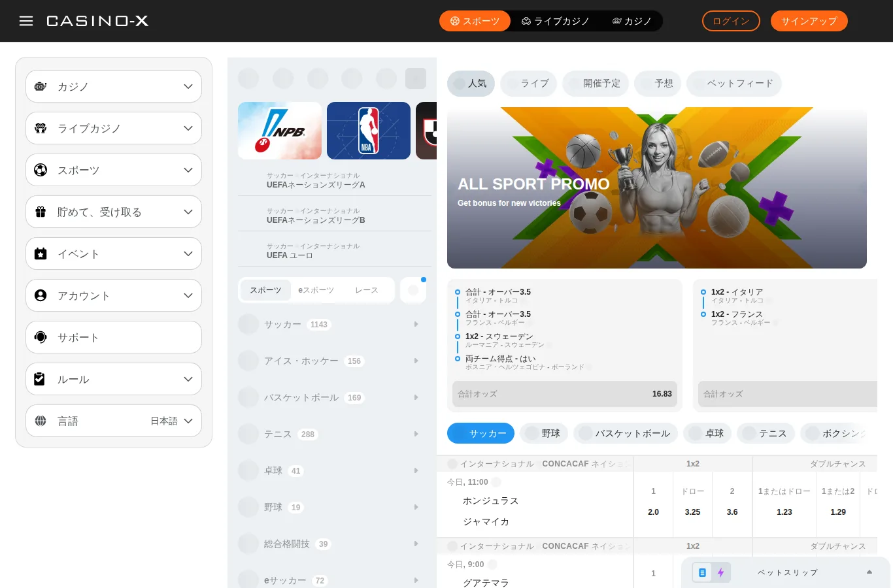Click the Account person icon
Screen dimensions: 893x588
pos(41,295)
